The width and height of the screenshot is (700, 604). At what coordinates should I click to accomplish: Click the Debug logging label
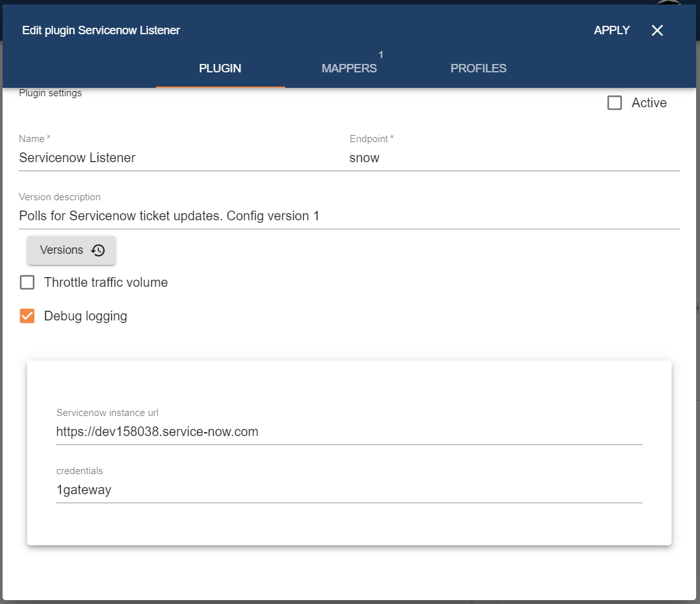tap(85, 316)
